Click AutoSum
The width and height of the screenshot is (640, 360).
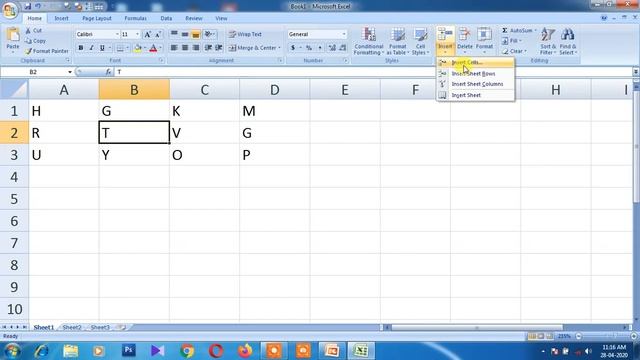point(519,31)
